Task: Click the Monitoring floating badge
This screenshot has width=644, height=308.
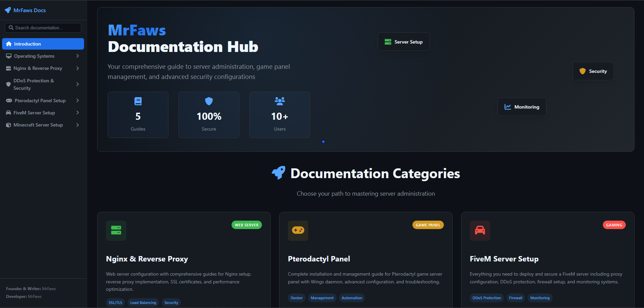Action: (x=521, y=107)
